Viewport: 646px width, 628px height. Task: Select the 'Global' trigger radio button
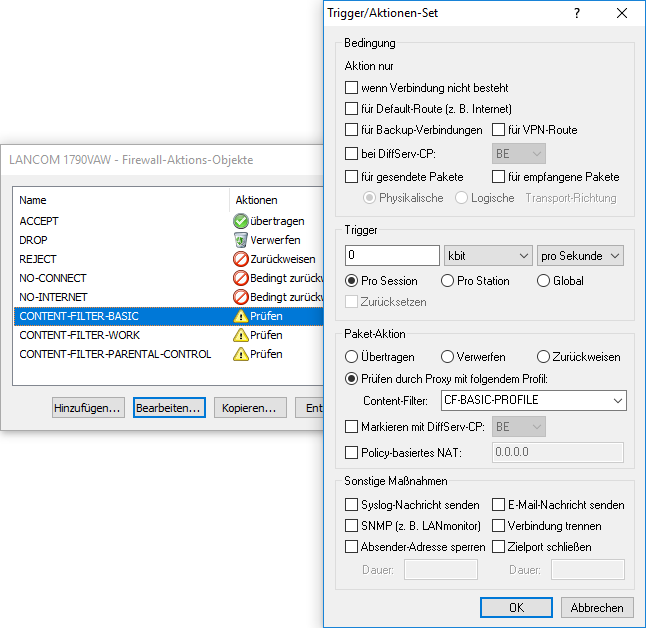(x=544, y=281)
